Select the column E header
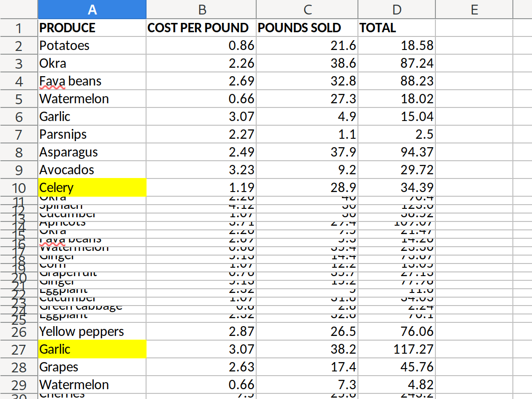 pyautogui.click(x=474, y=9)
